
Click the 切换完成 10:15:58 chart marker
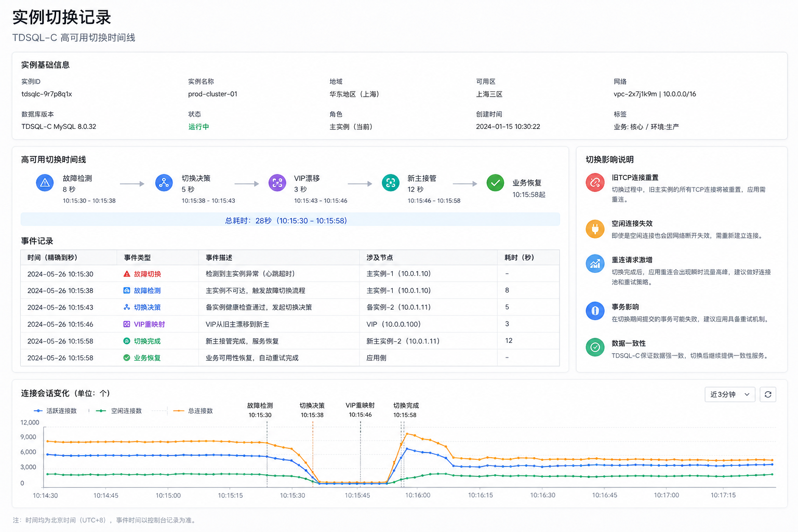click(x=405, y=410)
